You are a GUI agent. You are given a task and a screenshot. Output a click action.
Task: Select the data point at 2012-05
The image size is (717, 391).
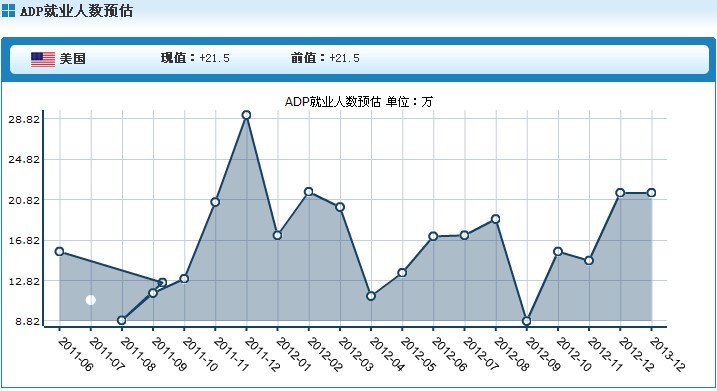(402, 273)
